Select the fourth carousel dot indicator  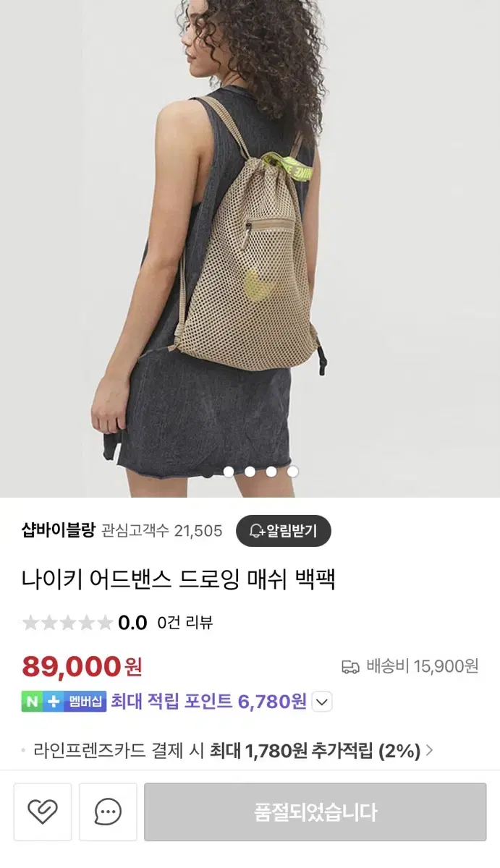(271, 472)
